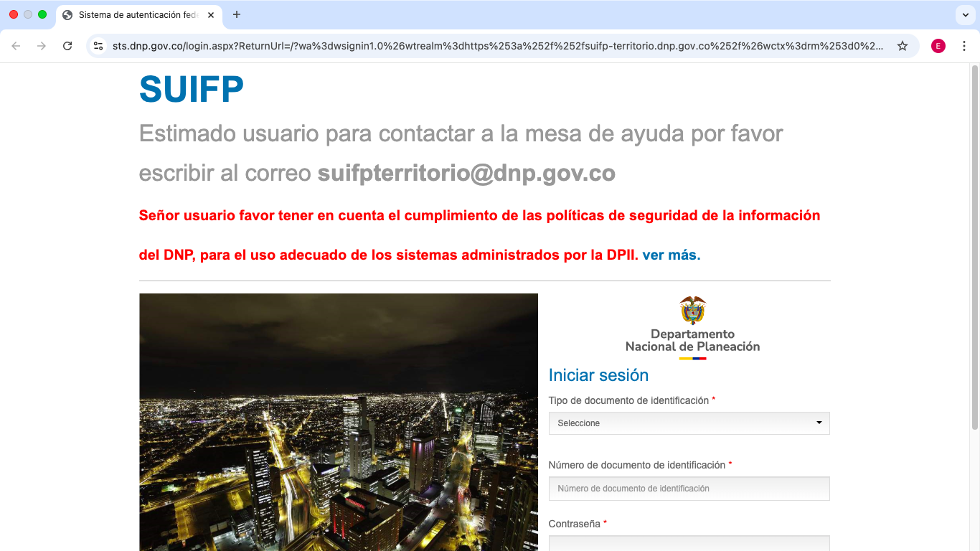Screen dimensions: 980x551
Task: Click the 'Tipo de documento de identificación' label
Action: 628,400
